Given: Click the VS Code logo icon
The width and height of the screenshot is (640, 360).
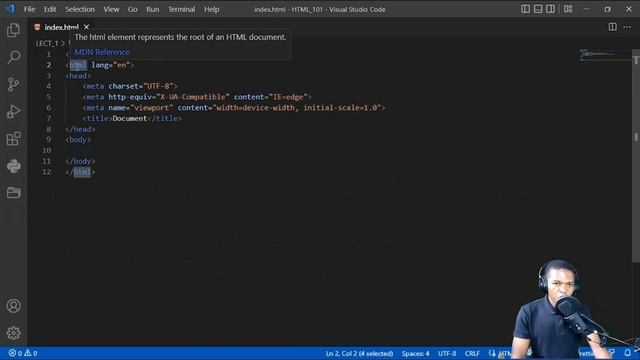Looking at the screenshot, I should pos(10,9).
